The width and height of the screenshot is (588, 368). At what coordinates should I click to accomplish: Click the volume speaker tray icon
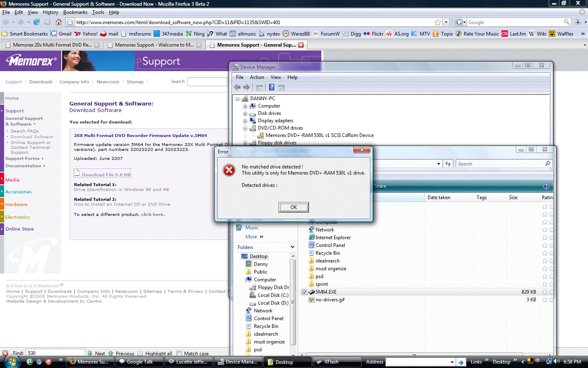pos(557,361)
